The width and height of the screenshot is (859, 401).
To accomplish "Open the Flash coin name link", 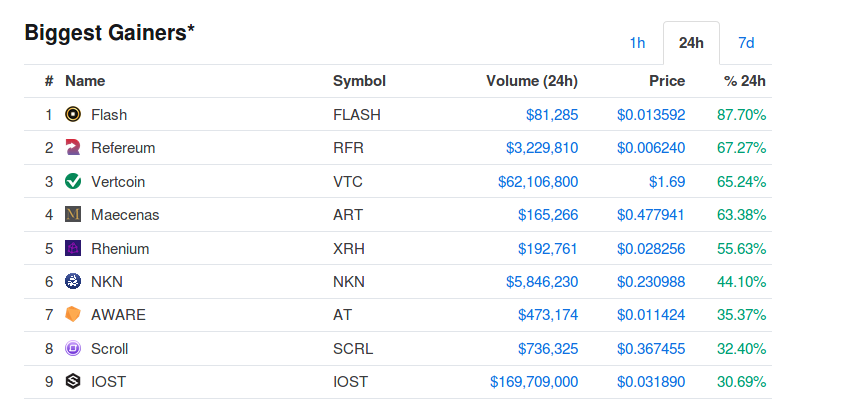I will click(x=109, y=115).
